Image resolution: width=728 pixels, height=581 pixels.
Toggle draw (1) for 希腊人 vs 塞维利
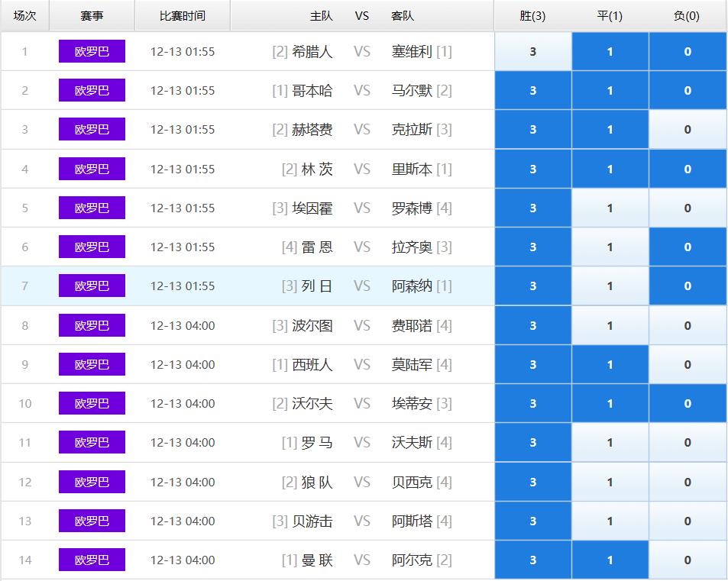(x=610, y=51)
